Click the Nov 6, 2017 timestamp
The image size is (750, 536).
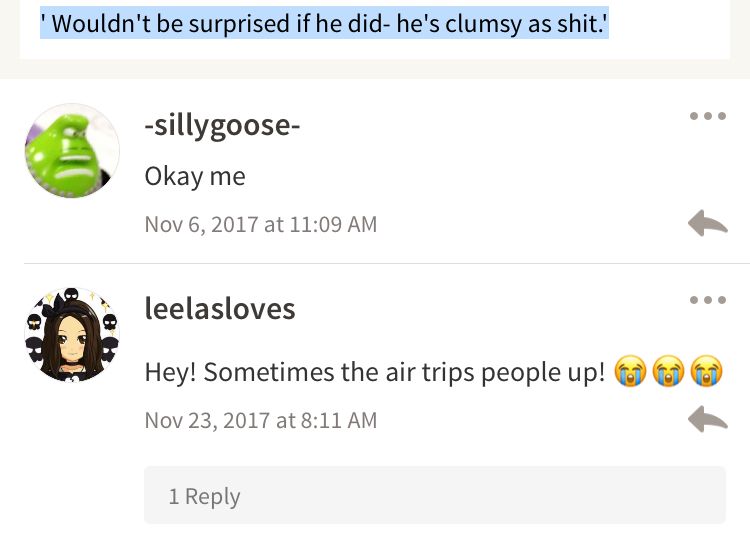tap(261, 224)
